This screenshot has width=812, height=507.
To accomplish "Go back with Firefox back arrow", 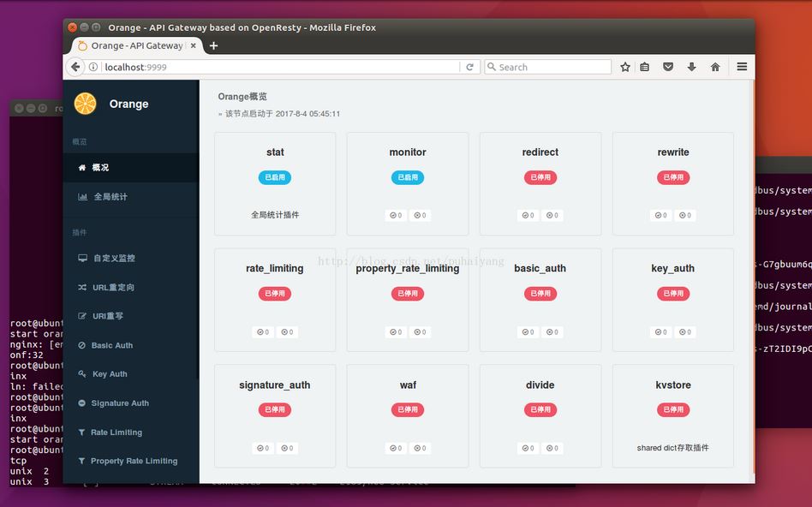I will coord(75,67).
